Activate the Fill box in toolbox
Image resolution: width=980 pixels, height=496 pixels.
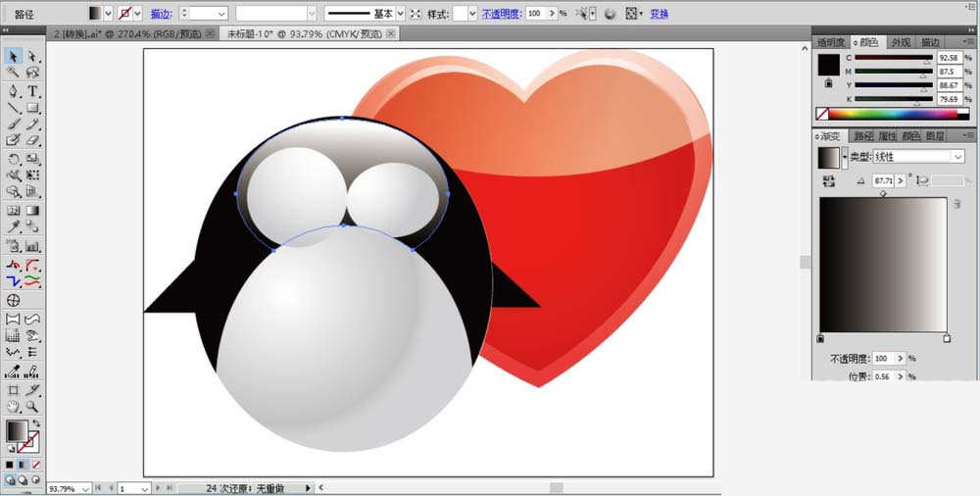(17, 431)
